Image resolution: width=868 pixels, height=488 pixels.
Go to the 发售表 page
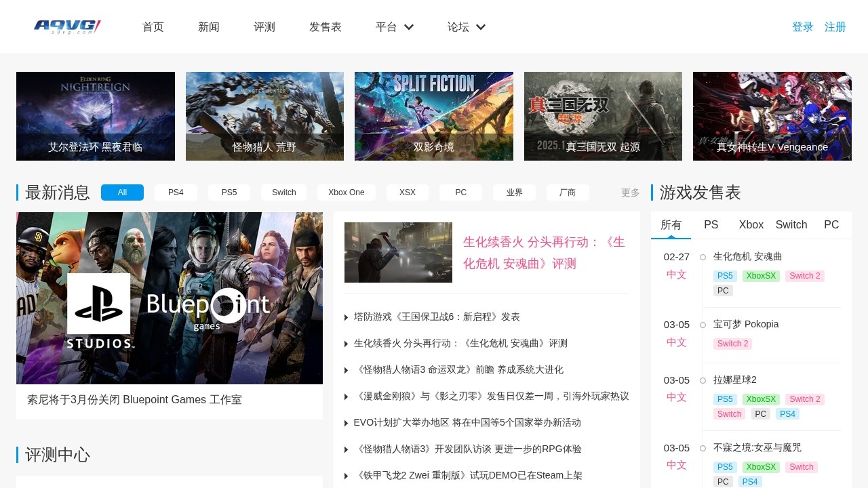[325, 27]
